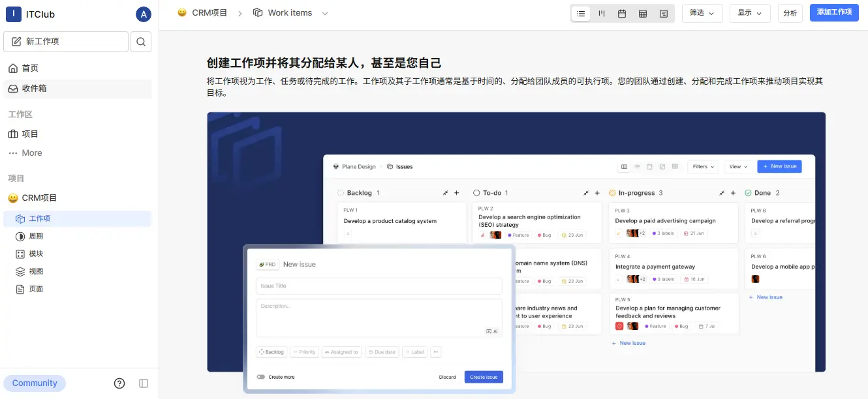Select the calendar layout icon
The image size is (868, 399).
tap(622, 14)
